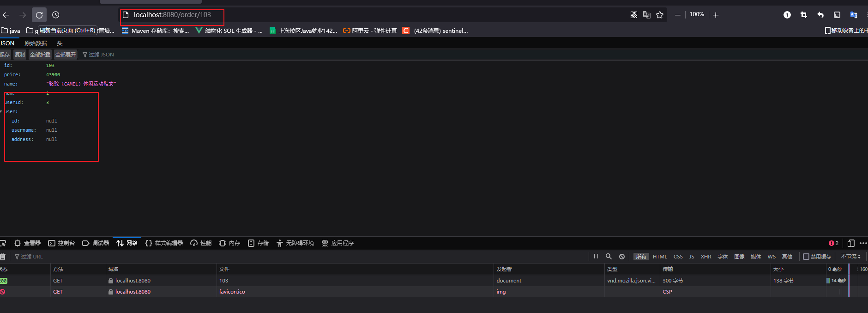The image size is (868, 313).
Task: Click the 复制 copy button
Action: tap(20, 55)
